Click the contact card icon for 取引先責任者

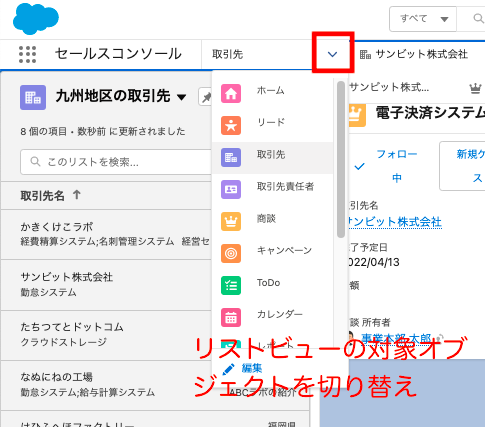pyautogui.click(x=231, y=189)
